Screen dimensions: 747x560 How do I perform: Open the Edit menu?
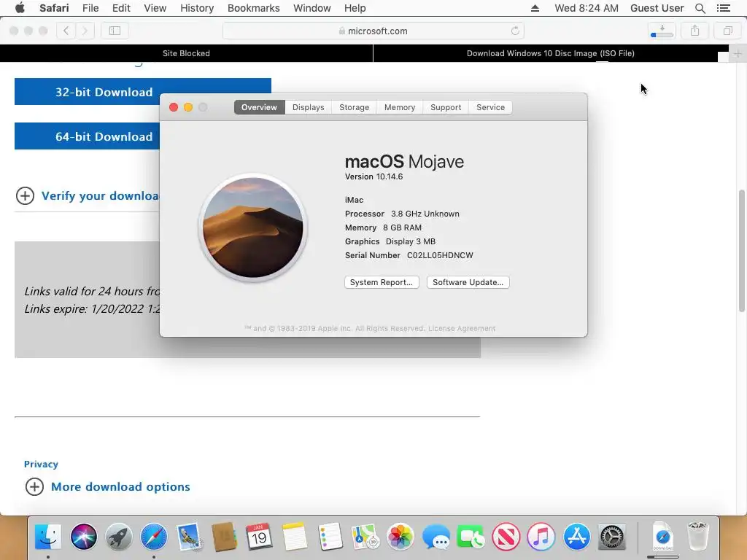tap(121, 8)
